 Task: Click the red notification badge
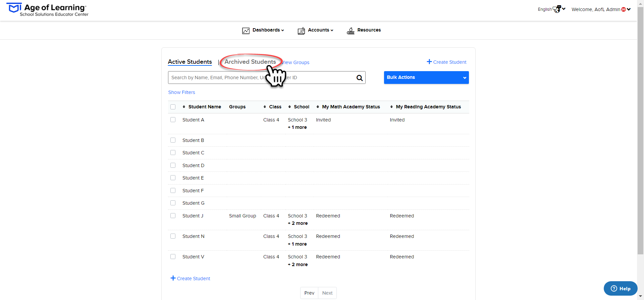tap(624, 9)
